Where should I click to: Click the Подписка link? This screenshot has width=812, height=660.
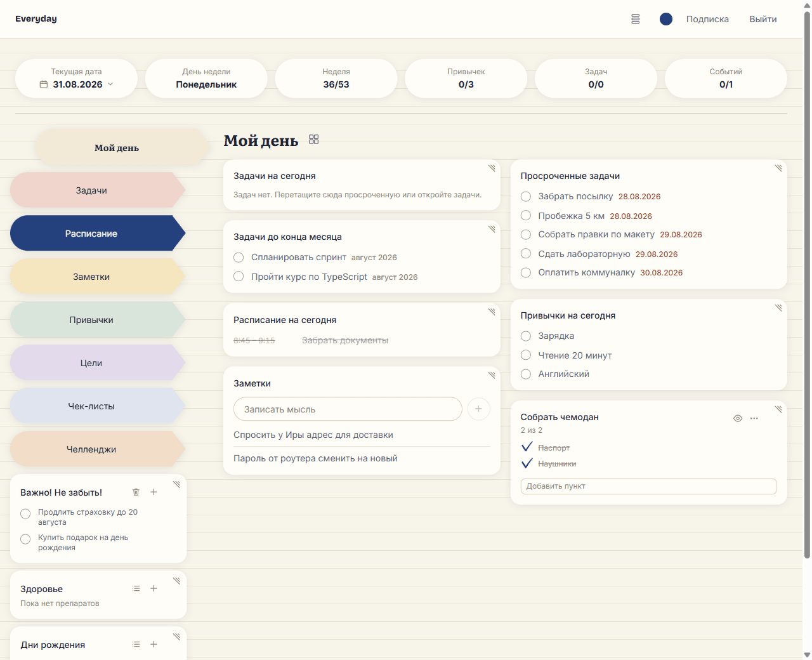click(707, 19)
